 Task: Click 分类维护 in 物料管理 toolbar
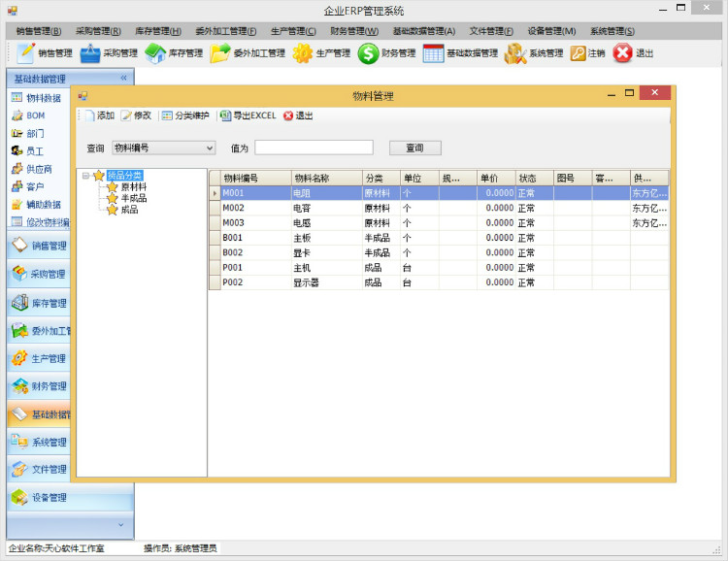185,115
